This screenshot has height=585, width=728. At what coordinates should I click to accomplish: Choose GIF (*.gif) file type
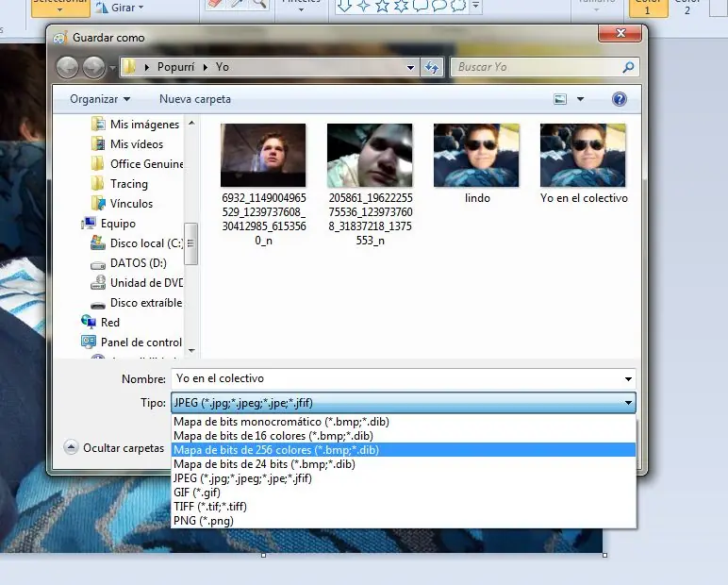tap(404, 493)
